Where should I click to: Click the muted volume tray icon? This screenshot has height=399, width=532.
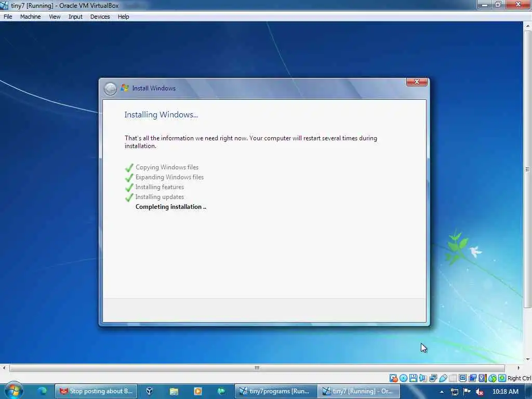(x=480, y=392)
